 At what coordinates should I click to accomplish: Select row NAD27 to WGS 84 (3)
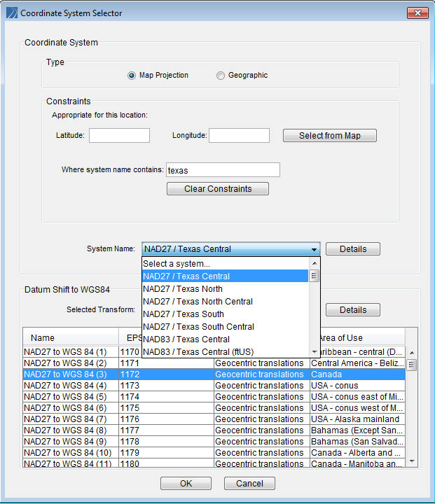214,374
